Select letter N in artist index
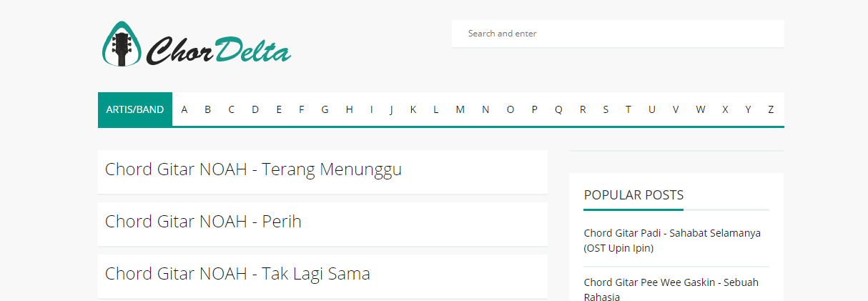This screenshot has width=868, height=301. 485,109
